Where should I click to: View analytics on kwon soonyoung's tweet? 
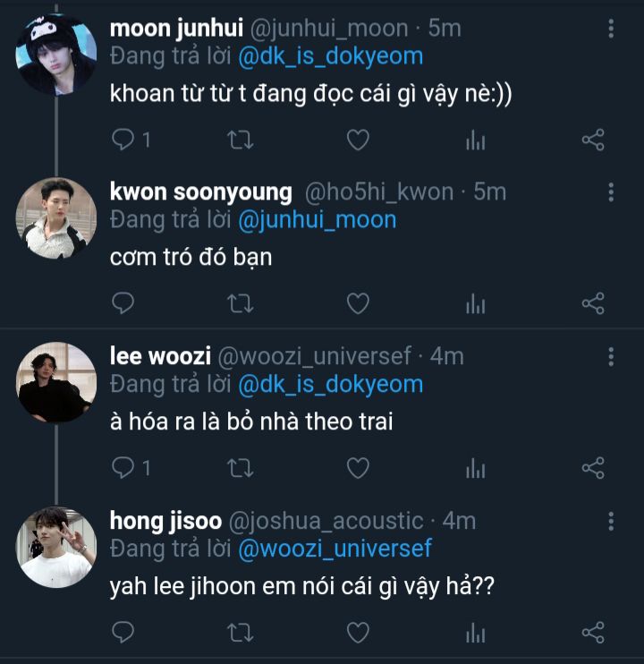(475, 303)
